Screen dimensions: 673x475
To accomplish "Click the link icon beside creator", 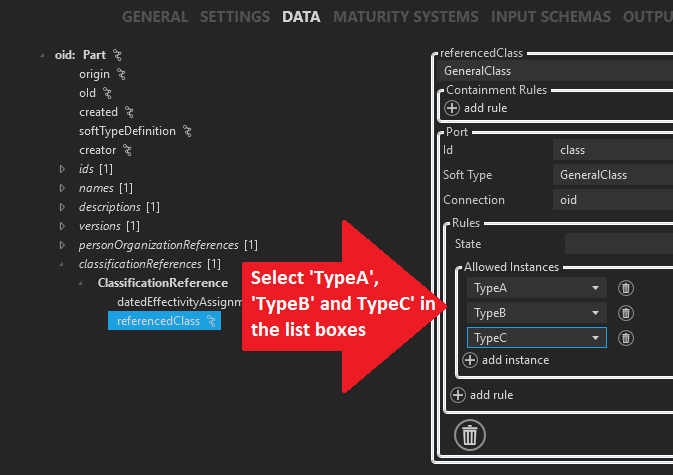I will tap(127, 150).
